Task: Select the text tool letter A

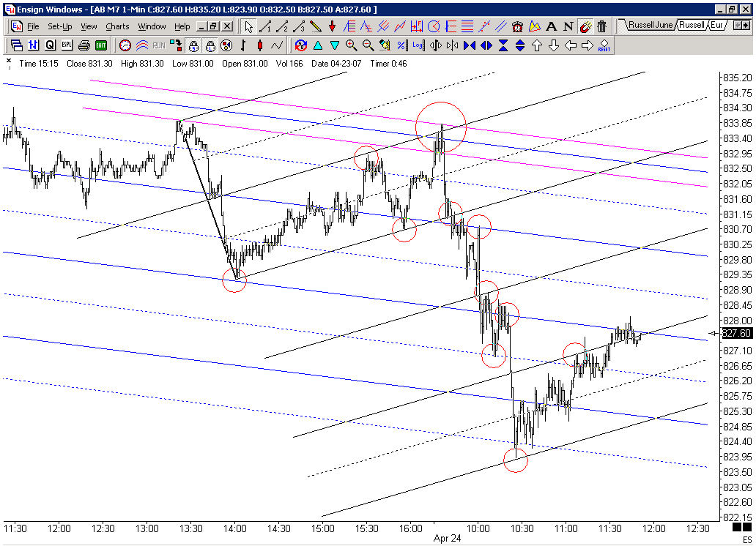Action: coord(552,26)
